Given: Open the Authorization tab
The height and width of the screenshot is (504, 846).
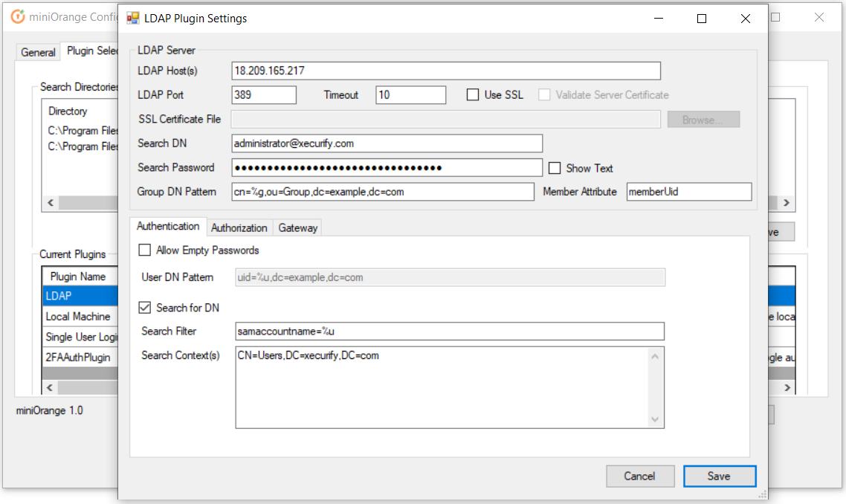Looking at the screenshot, I should tap(239, 227).
